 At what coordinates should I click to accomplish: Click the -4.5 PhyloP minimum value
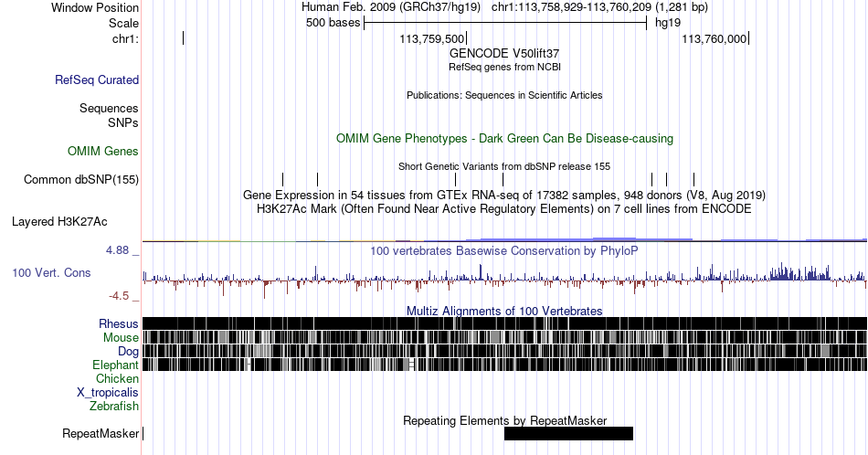pos(119,296)
